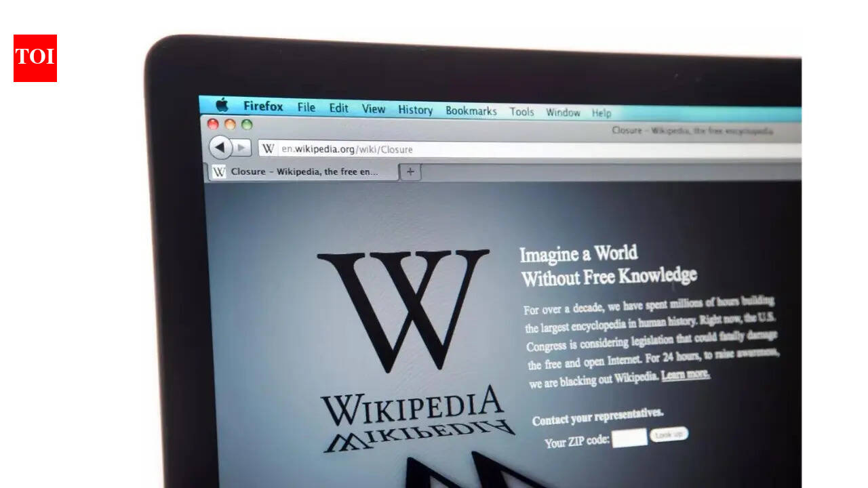Click the large Wikipedia W logo
Screen dimensions: 868x488
(403, 310)
